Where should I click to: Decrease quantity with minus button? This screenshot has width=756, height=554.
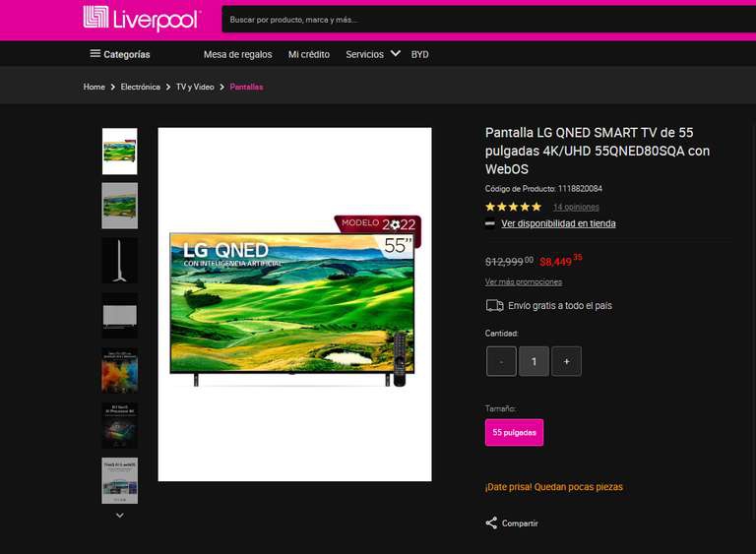501,361
